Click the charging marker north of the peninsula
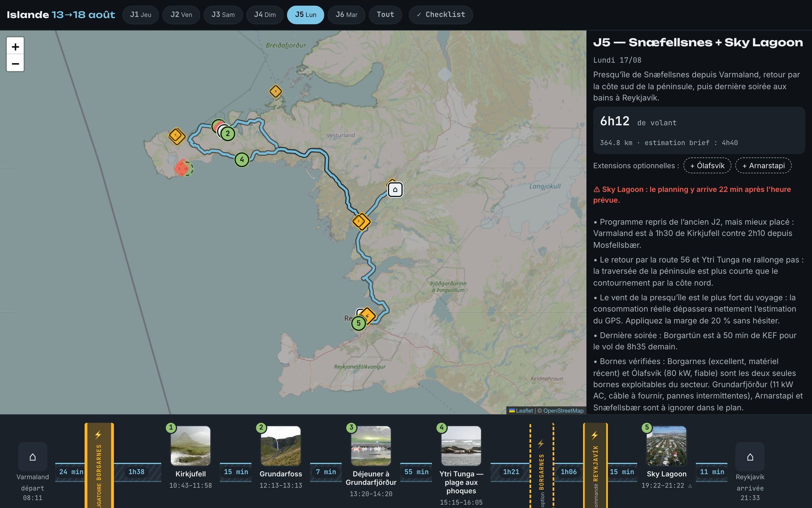The width and height of the screenshot is (812, 508). pyautogui.click(x=276, y=91)
